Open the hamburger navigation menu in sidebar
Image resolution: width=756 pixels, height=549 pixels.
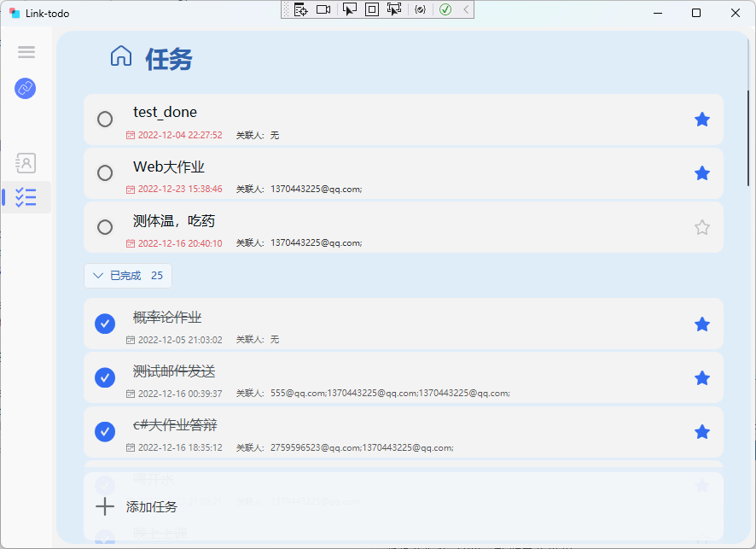tap(26, 52)
